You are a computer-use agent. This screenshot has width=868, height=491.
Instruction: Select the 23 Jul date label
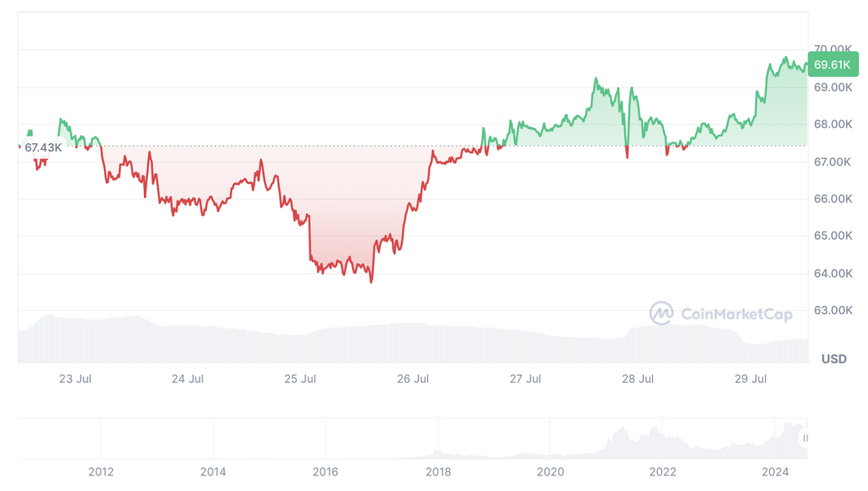(x=75, y=379)
